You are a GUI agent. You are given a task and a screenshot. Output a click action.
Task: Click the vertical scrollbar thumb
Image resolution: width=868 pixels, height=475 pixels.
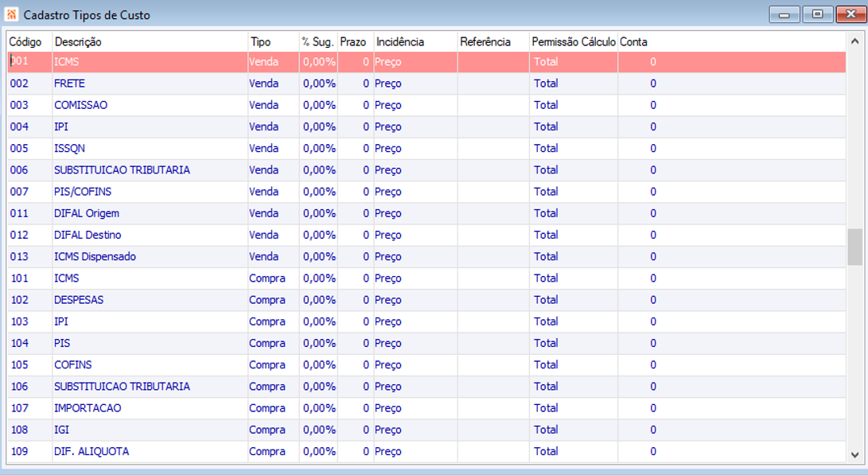(854, 247)
